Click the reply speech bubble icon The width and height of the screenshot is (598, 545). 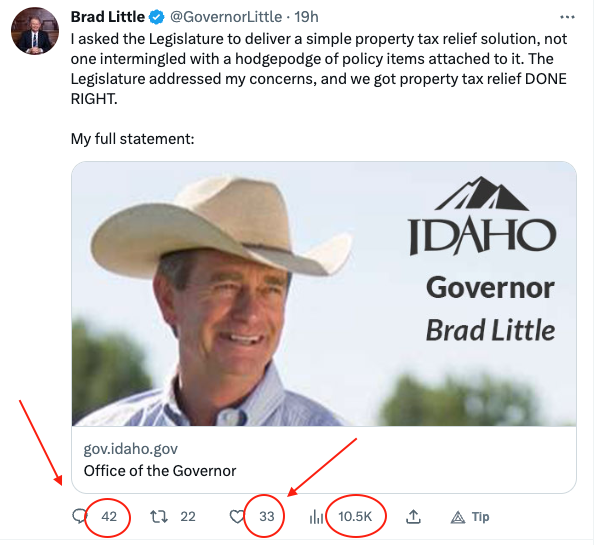click(x=79, y=516)
